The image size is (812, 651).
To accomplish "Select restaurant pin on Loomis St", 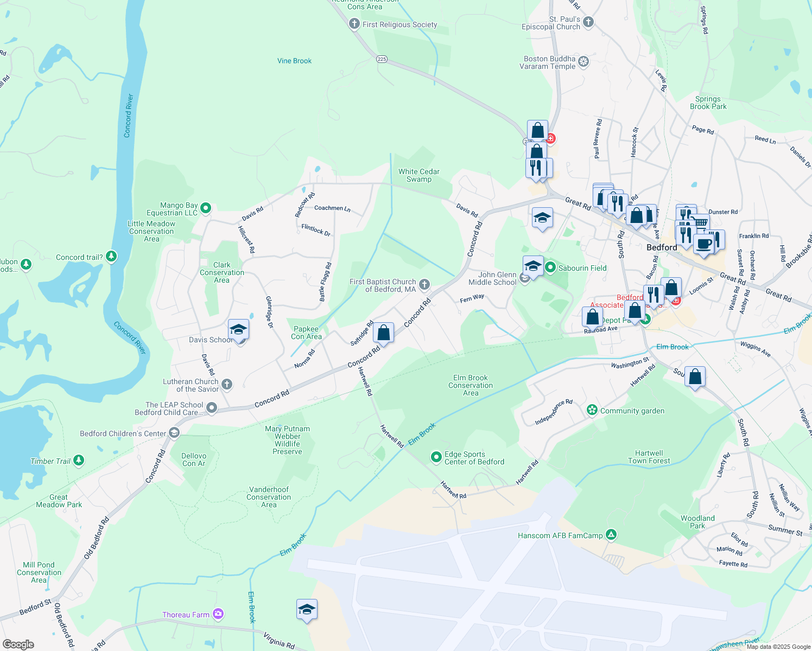I will pos(654,296).
